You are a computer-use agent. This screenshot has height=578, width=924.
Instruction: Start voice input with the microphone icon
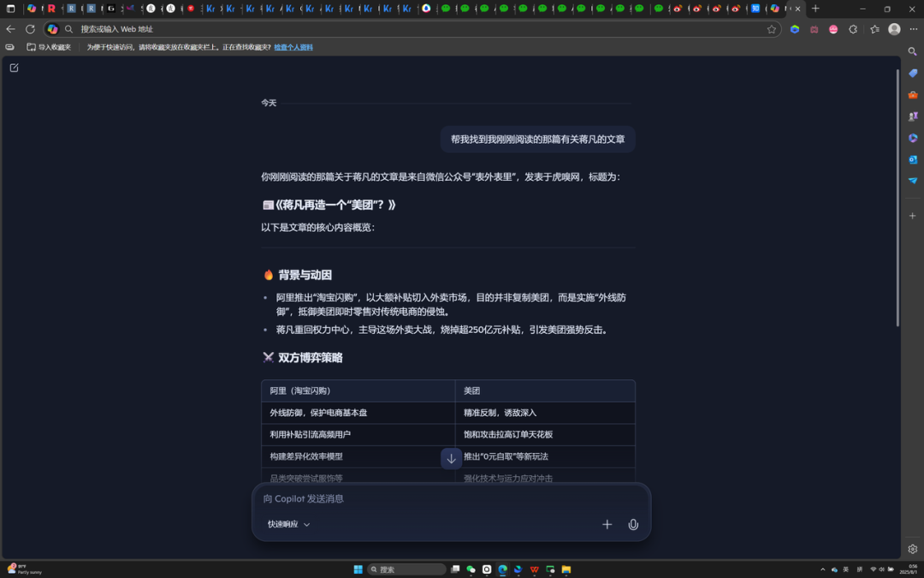(x=632, y=524)
